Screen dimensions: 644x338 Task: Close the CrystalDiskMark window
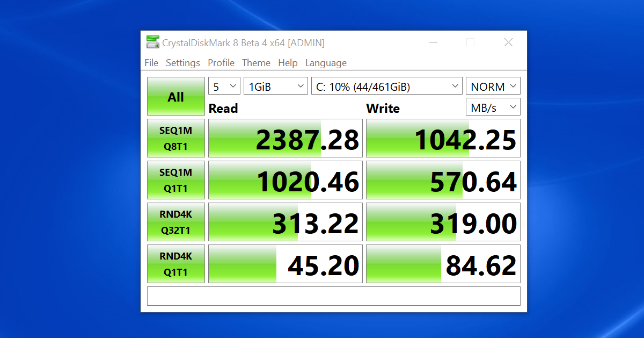(x=508, y=42)
